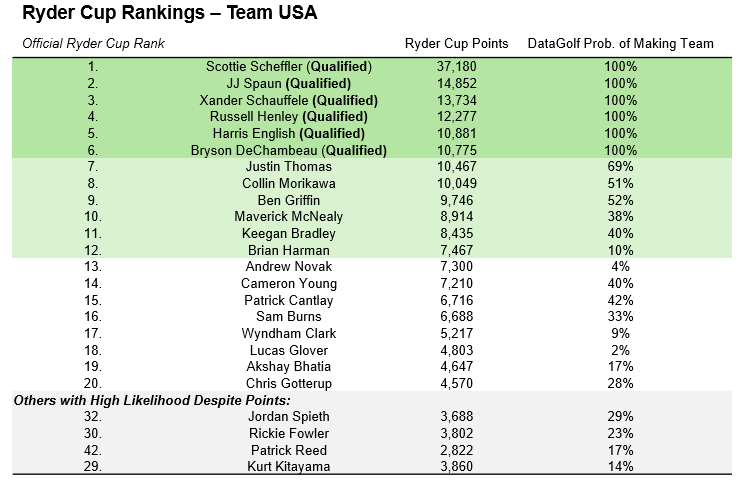Click the Ryder Cup Points column header
The width and height of the screenshot is (754, 483).
pyautogui.click(x=456, y=44)
